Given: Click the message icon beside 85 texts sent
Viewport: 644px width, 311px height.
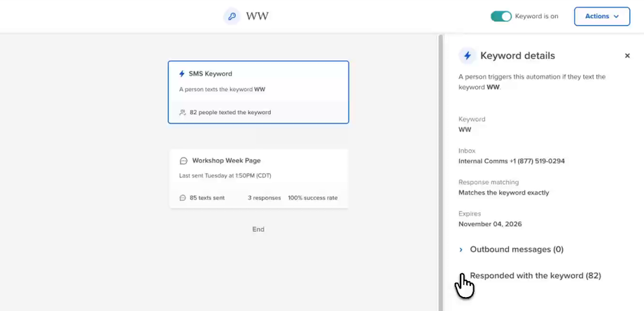Looking at the screenshot, I should click(183, 198).
